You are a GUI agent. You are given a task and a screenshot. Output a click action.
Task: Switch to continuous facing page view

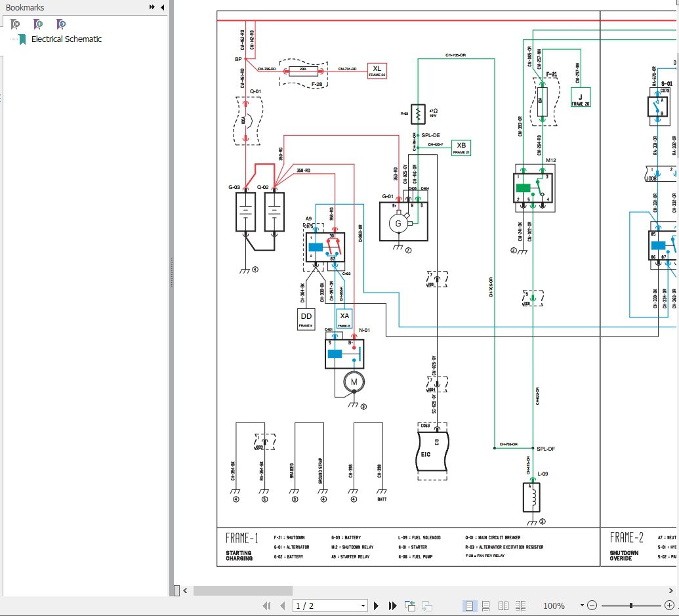coord(520,606)
